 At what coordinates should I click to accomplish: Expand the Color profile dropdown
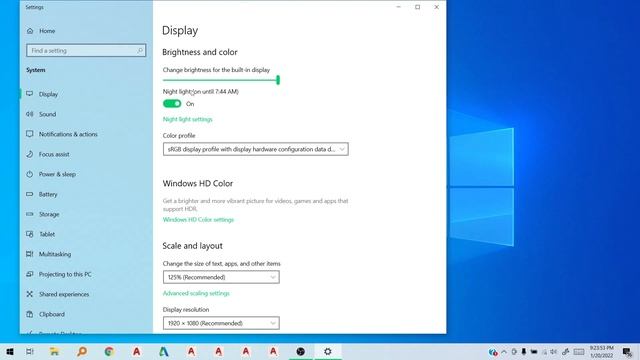pyautogui.click(x=256, y=149)
